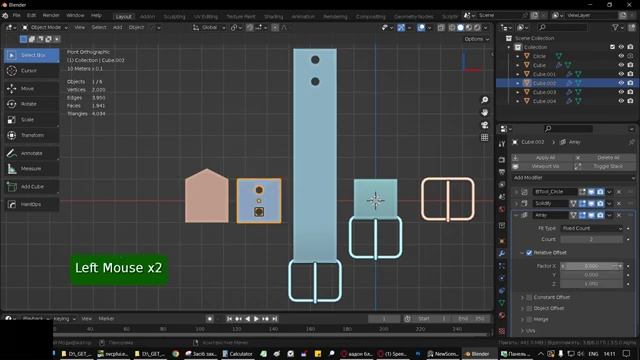Collapse the Array modifier panel

pyautogui.click(x=516, y=215)
